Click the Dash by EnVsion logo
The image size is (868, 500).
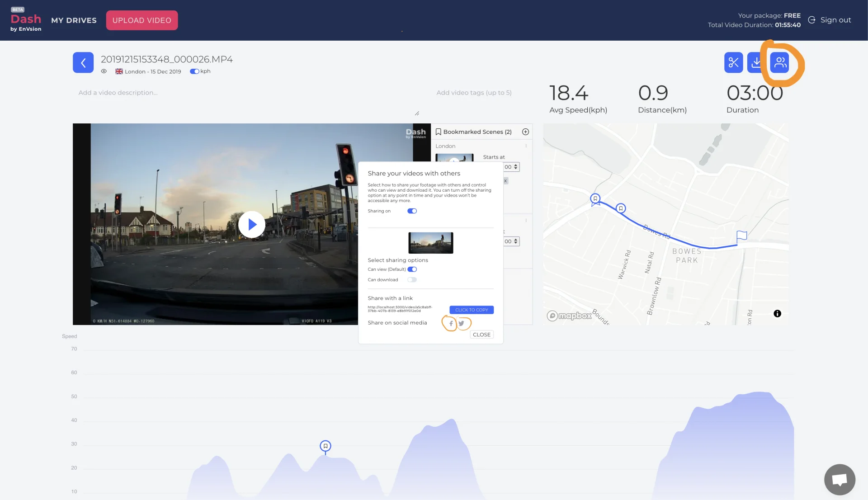26,20
